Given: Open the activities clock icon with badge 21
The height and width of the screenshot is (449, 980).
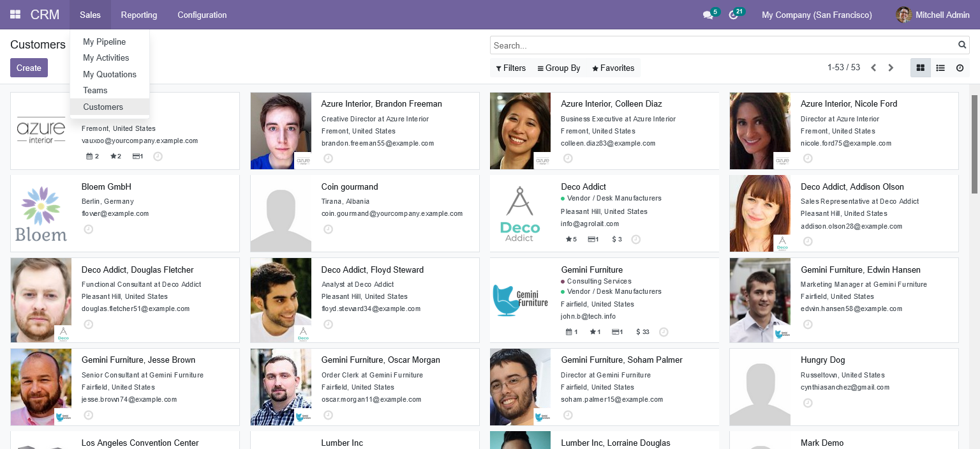Looking at the screenshot, I should tap(733, 15).
